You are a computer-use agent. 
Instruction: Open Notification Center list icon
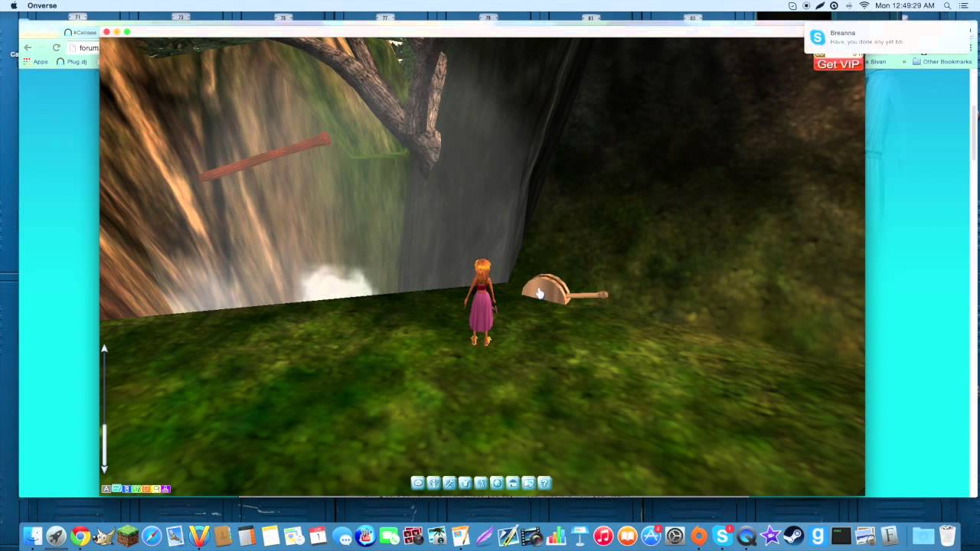[964, 5]
